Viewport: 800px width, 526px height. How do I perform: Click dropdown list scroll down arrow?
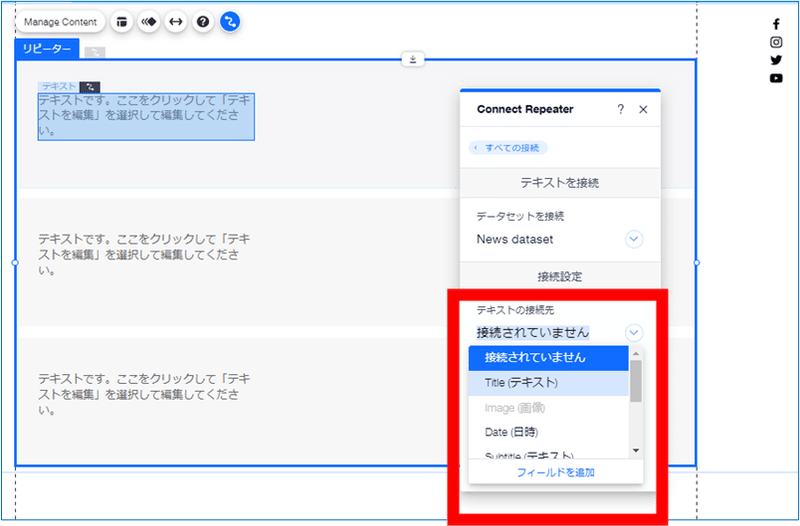tap(636, 450)
